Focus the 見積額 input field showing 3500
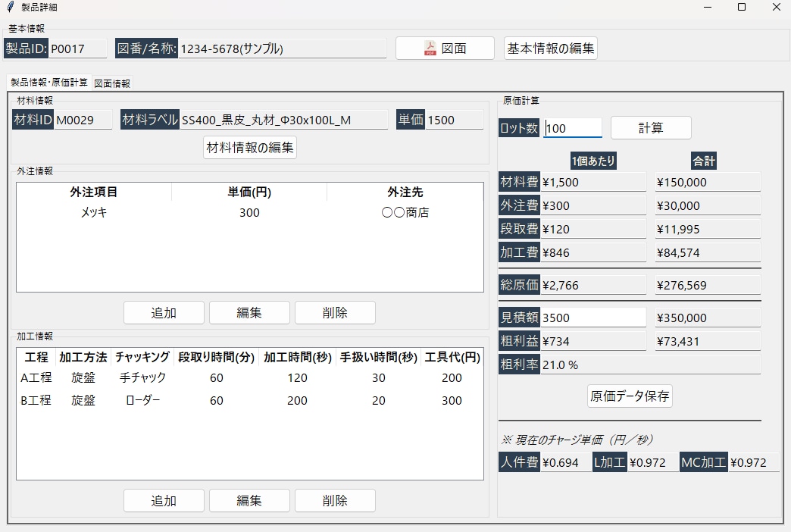This screenshot has width=791, height=532. pos(593,318)
